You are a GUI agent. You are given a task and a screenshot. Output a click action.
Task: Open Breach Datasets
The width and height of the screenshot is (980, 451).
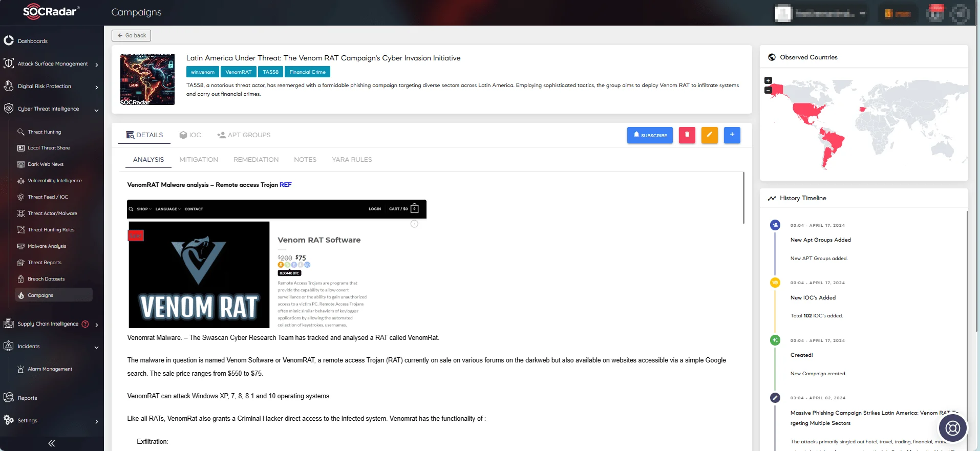click(46, 279)
